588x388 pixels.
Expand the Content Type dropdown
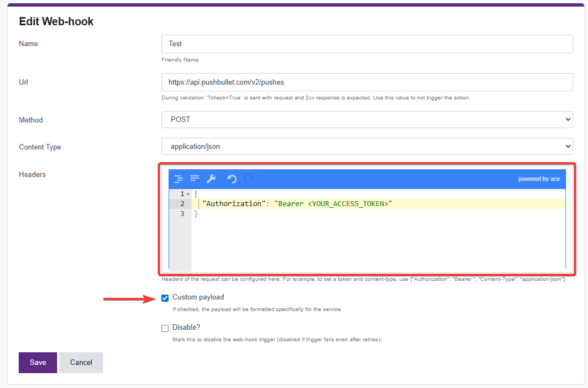(x=367, y=146)
